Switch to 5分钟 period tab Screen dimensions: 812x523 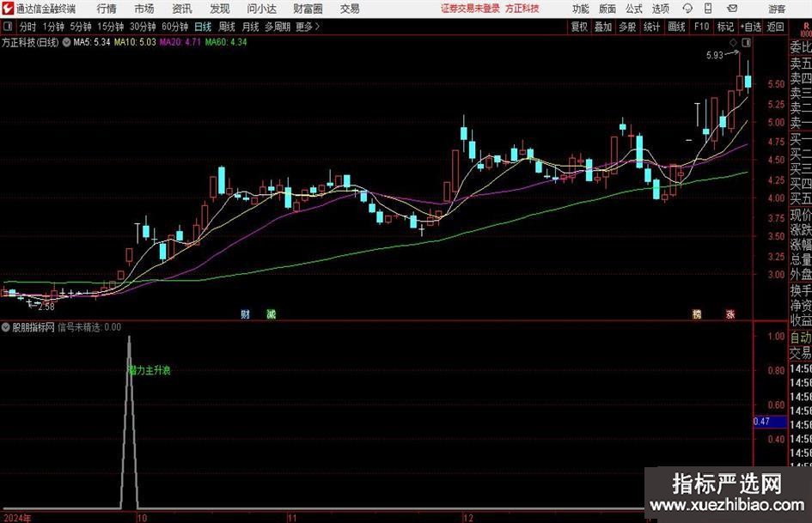(x=81, y=27)
